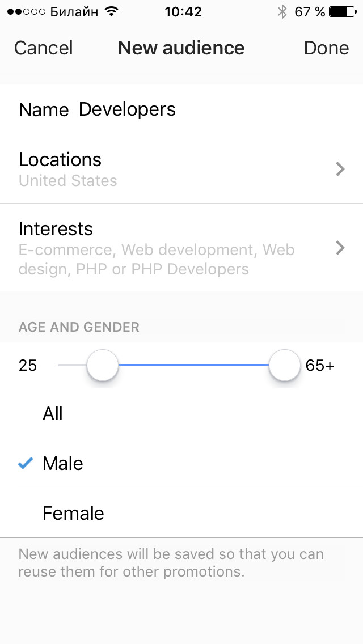Tap the New audience title
The image size is (363, 644).
coord(181,48)
